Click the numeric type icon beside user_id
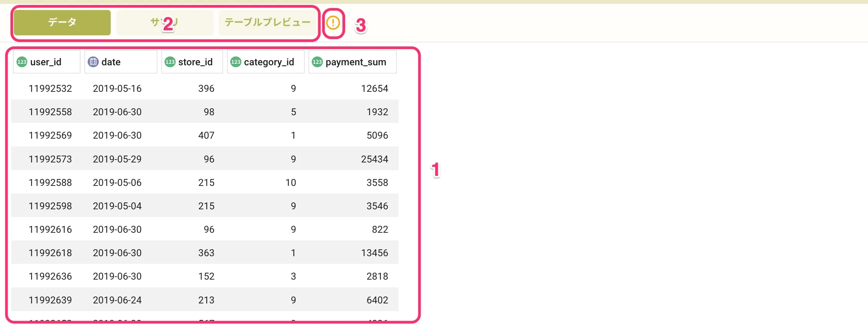The image size is (868, 328). (x=22, y=62)
